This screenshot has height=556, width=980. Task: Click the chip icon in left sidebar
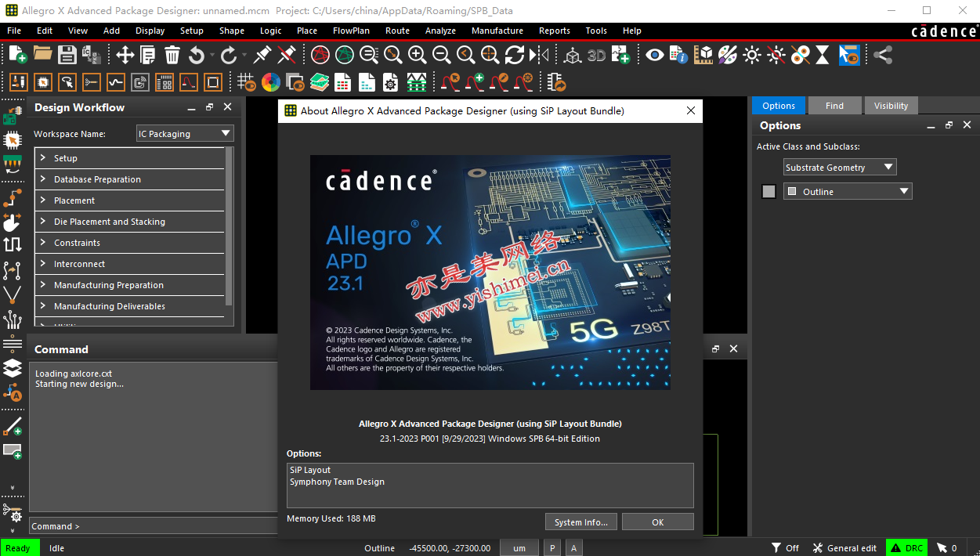tap(13, 140)
